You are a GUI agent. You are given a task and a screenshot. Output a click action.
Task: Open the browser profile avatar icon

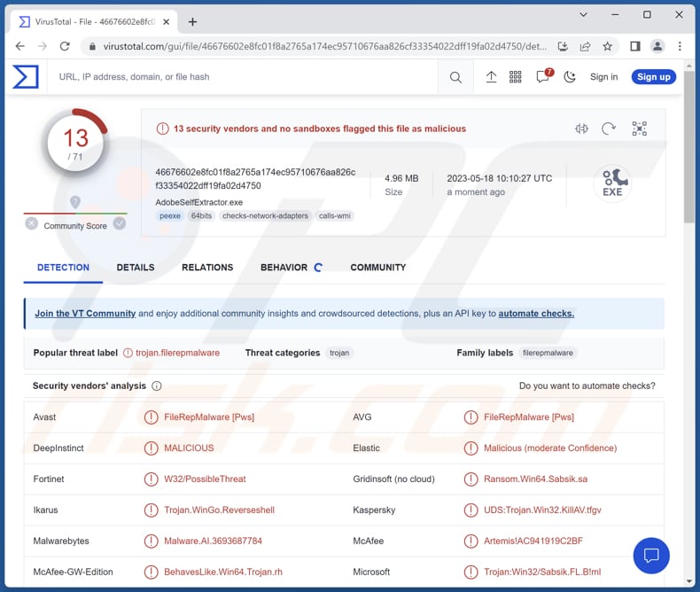tap(657, 46)
